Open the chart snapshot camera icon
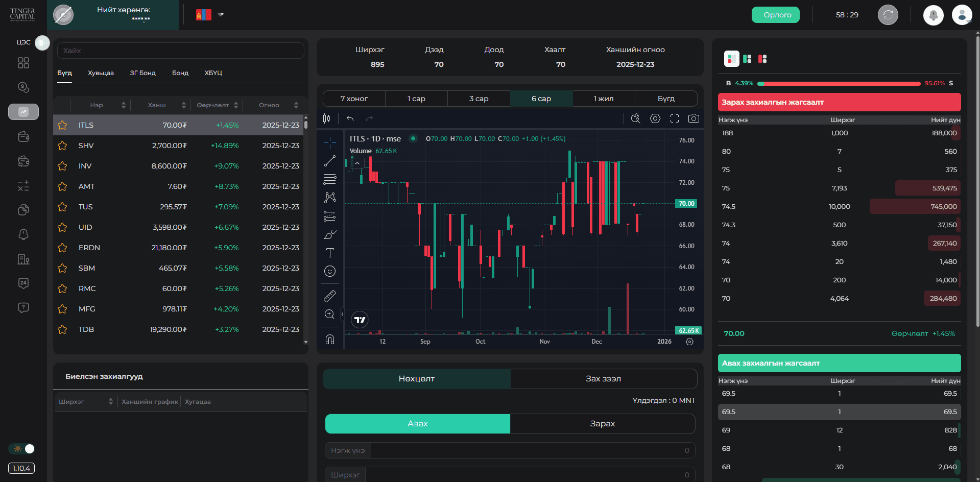 point(693,118)
